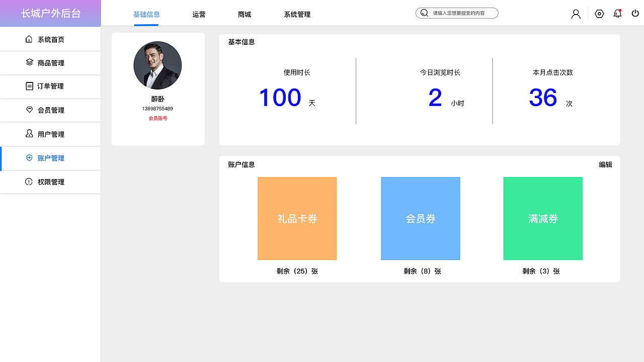644x362 pixels.
Task: Select the 商品管理 stacked-layers icon
Action: pyautogui.click(x=29, y=62)
